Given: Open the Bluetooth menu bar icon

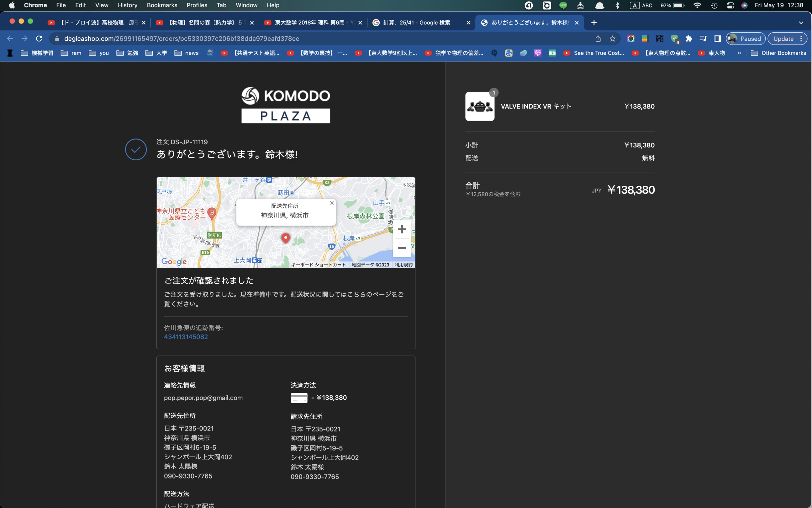Looking at the screenshot, I should click(618, 5).
